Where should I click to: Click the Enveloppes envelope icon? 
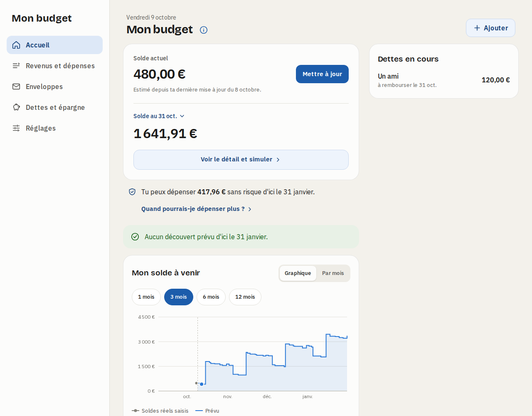tap(16, 87)
